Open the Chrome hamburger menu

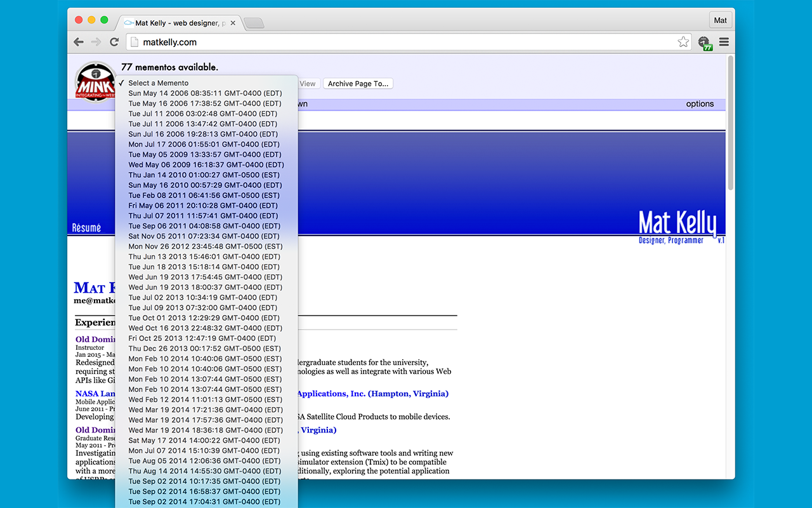tap(724, 42)
